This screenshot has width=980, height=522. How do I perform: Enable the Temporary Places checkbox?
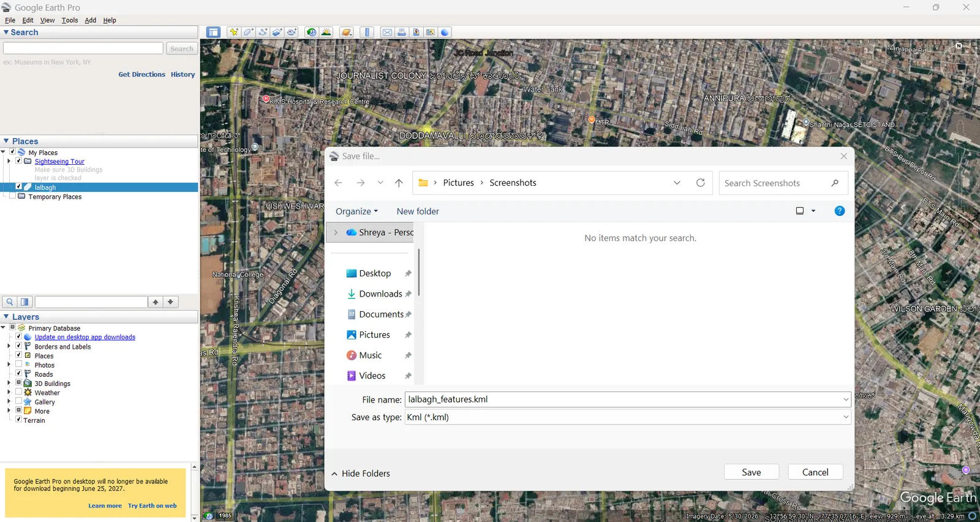pos(12,196)
